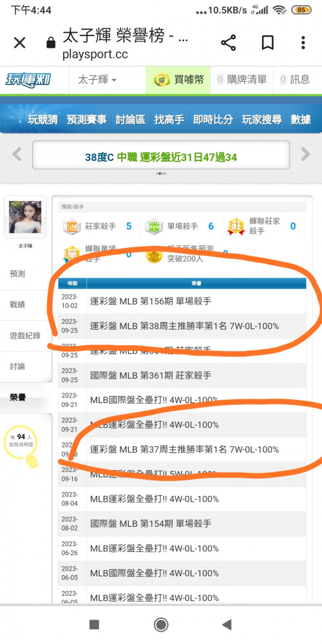Open the browser three-dot menu
The image size is (322, 644).
point(303,43)
